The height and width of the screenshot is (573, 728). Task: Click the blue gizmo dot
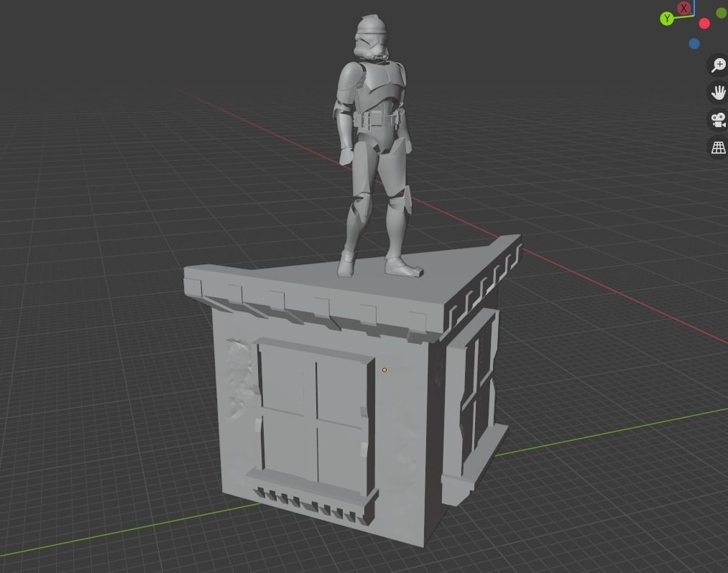click(x=694, y=44)
